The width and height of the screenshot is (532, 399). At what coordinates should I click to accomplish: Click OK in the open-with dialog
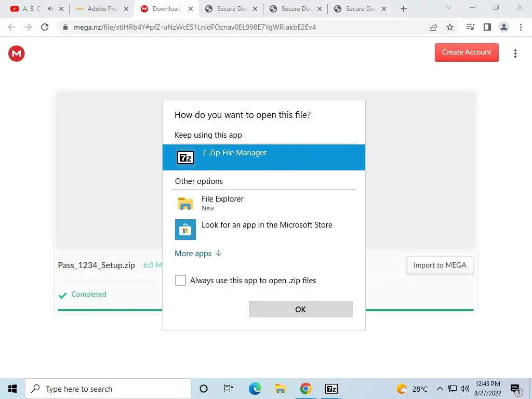301,309
